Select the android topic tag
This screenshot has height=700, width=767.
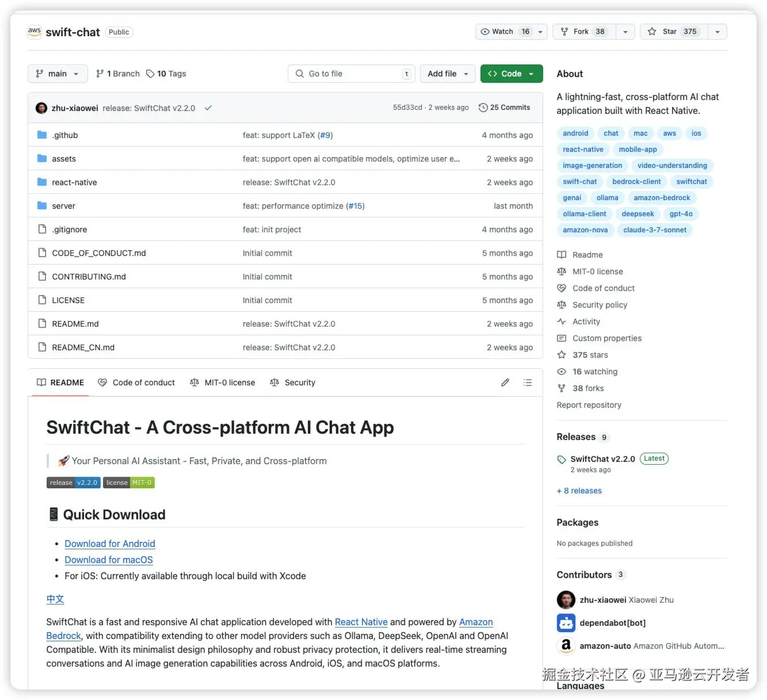tap(575, 133)
